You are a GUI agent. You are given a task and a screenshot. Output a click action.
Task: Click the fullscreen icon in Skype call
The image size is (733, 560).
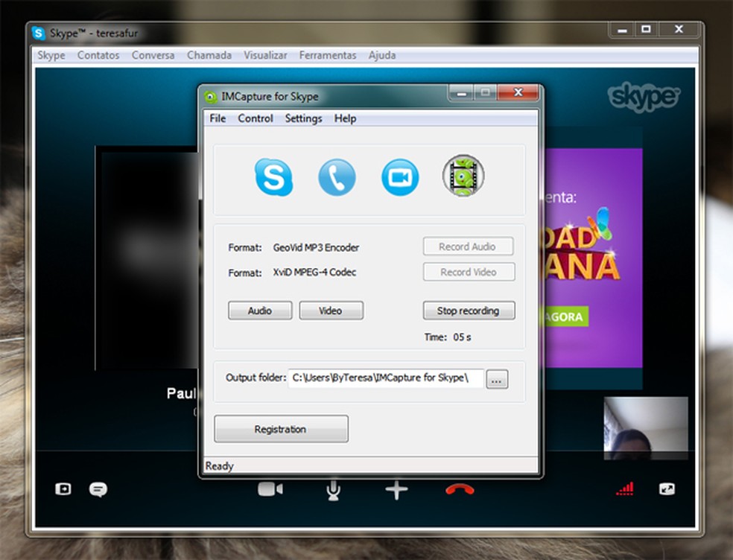point(667,489)
